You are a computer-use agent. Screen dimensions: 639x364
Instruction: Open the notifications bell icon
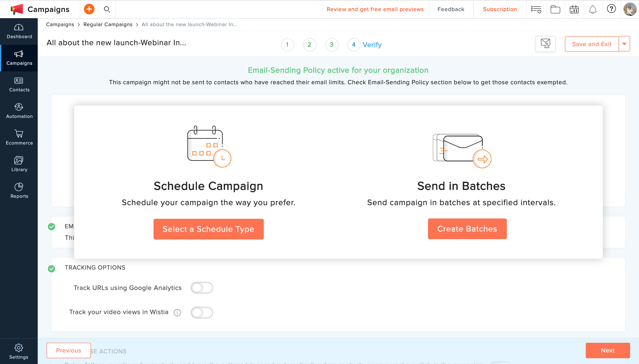[592, 10]
